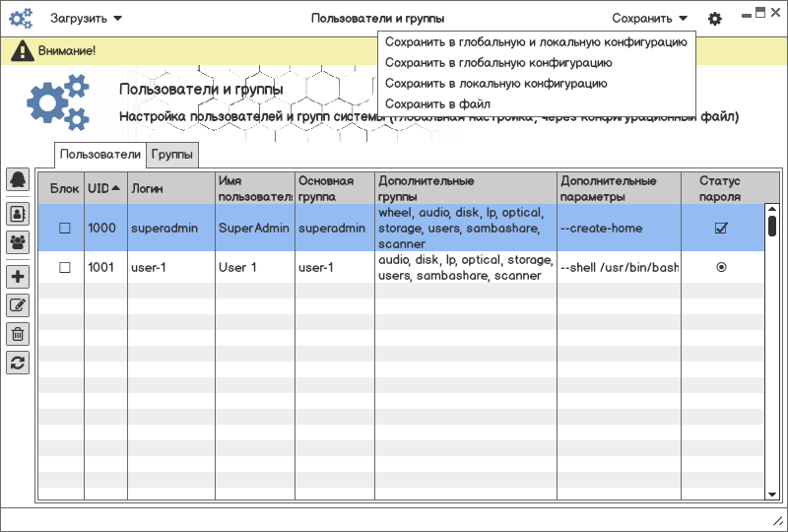Viewport: 788px width, 532px height.
Task: Toggle password status checkbox for superadmin
Action: click(721, 228)
